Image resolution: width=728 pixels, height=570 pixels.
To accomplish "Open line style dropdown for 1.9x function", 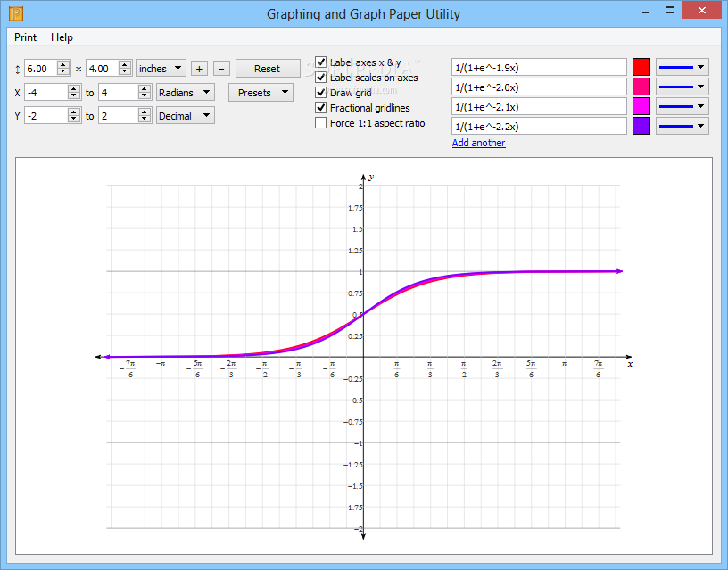I will [682, 67].
